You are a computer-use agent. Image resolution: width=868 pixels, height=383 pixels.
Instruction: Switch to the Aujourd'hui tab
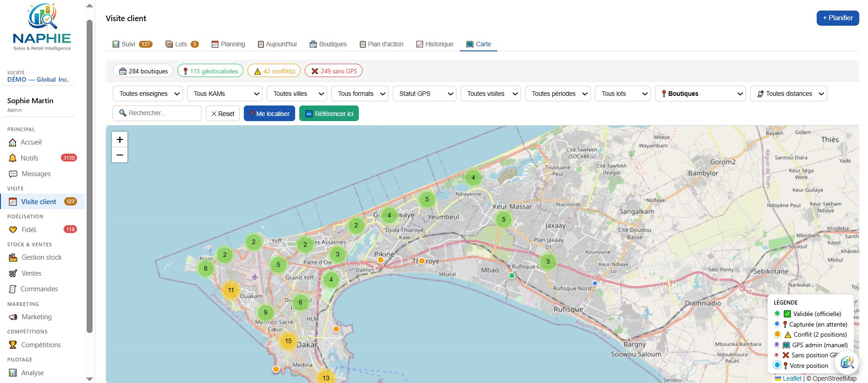click(x=277, y=44)
